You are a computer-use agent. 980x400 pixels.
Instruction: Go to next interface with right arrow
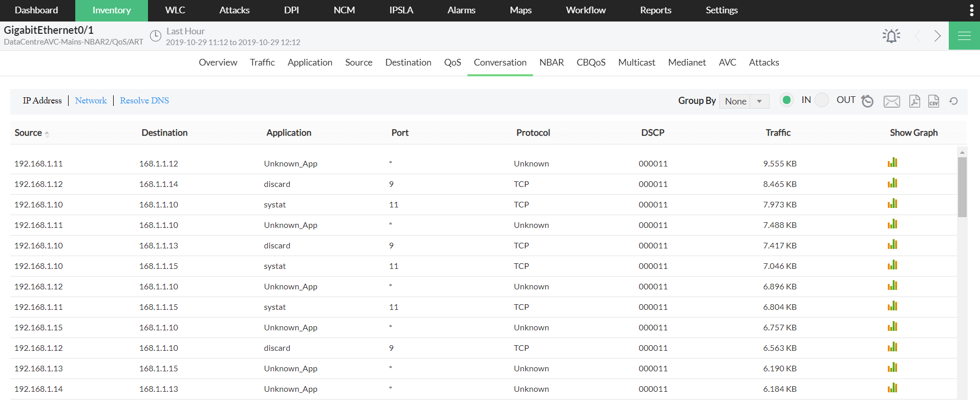[x=937, y=36]
